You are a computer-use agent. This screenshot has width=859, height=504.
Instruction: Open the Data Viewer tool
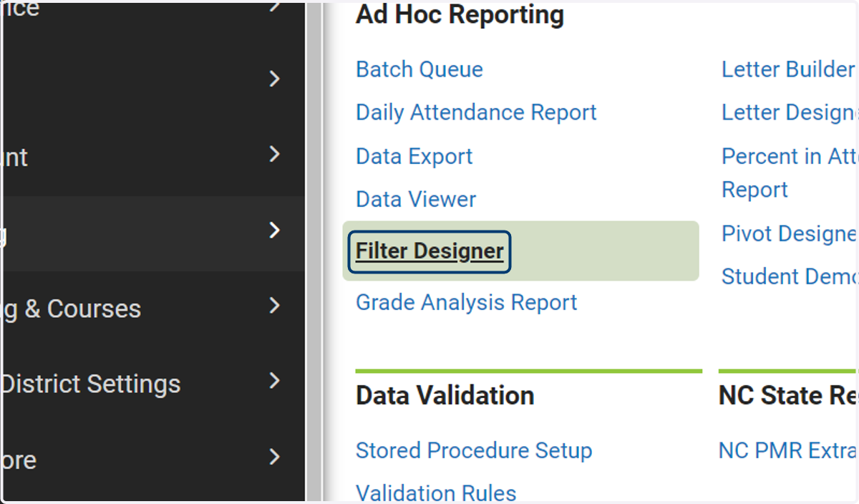pyautogui.click(x=416, y=199)
